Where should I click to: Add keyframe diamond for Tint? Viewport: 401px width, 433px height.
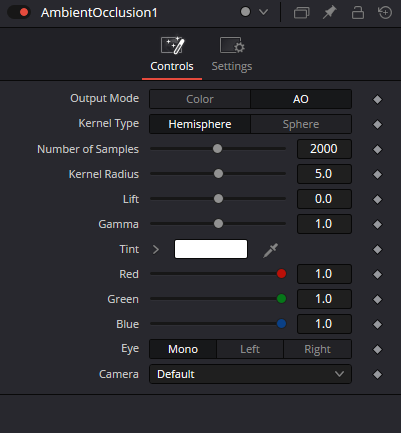[377, 249]
